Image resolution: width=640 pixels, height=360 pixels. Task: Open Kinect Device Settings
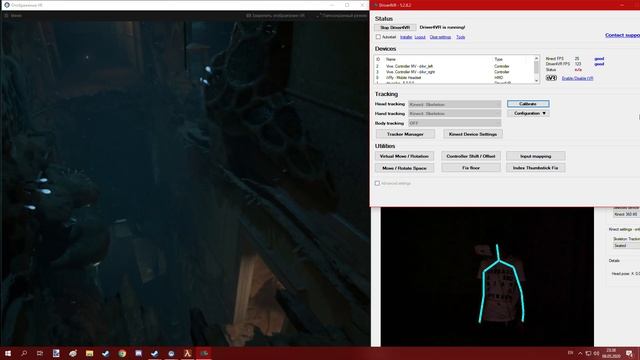473,134
